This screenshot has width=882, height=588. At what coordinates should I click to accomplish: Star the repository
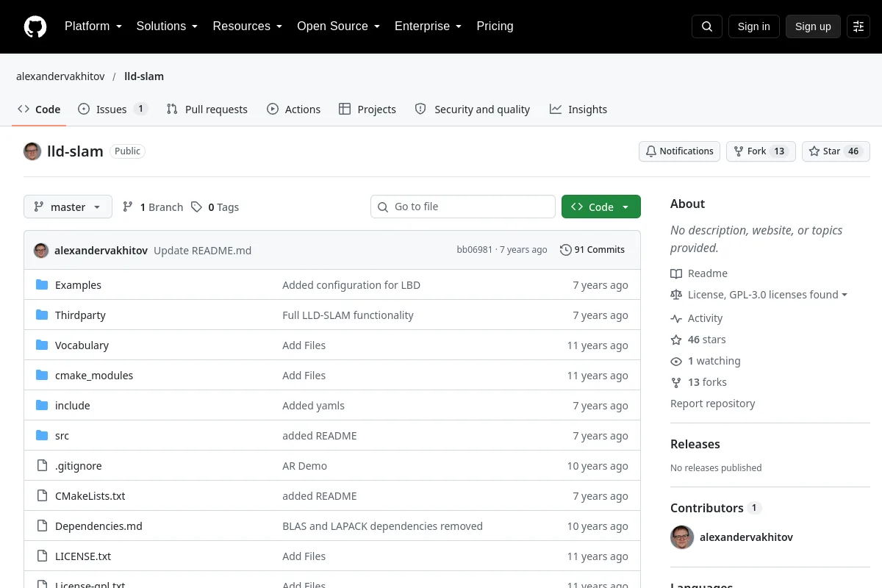coord(836,151)
